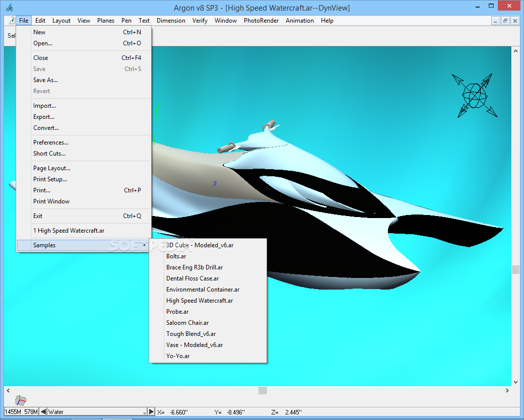
Task: Click horizontal scrollbar left arrow
Action: [x=8, y=390]
